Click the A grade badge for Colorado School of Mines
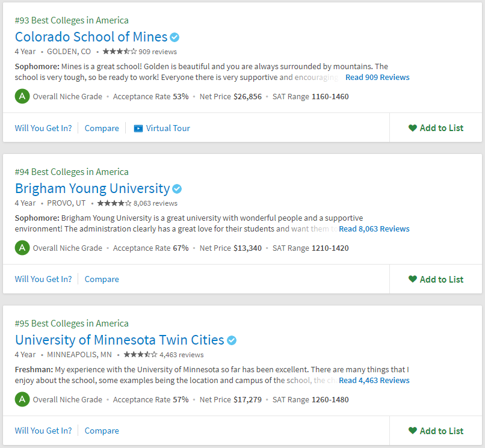The image size is (485, 448). [22, 96]
